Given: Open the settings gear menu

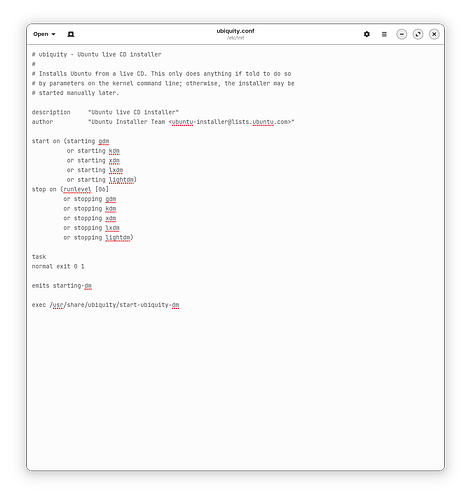Looking at the screenshot, I should tap(367, 34).
